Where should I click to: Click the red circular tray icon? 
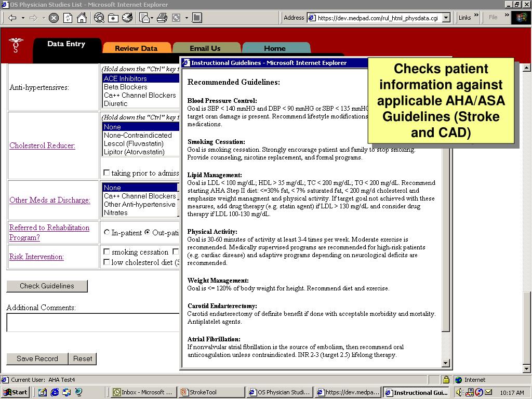pyautogui.click(x=478, y=392)
